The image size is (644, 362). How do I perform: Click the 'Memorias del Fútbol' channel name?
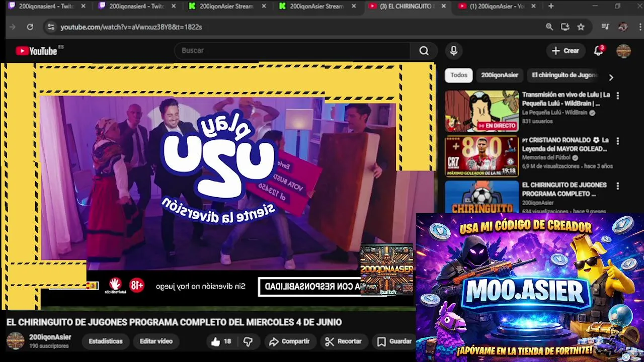click(x=546, y=158)
